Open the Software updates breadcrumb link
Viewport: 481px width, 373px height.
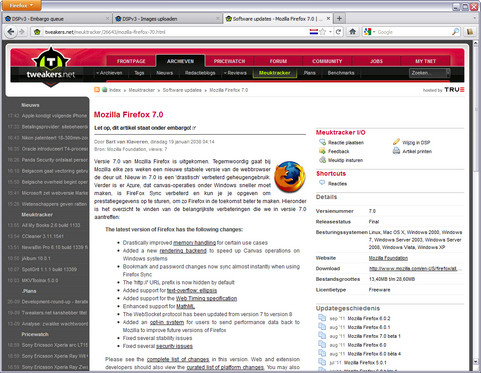[x=182, y=90]
